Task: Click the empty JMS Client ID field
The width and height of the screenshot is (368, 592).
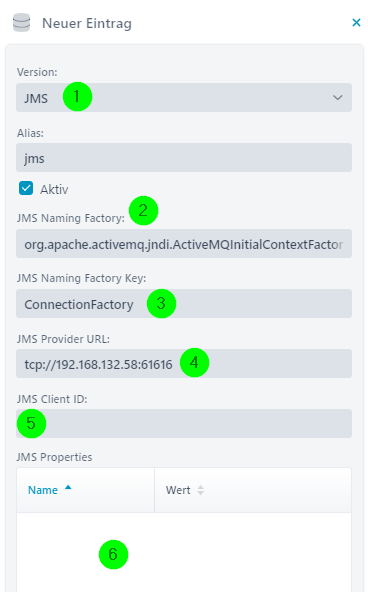Action: pos(184,424)
